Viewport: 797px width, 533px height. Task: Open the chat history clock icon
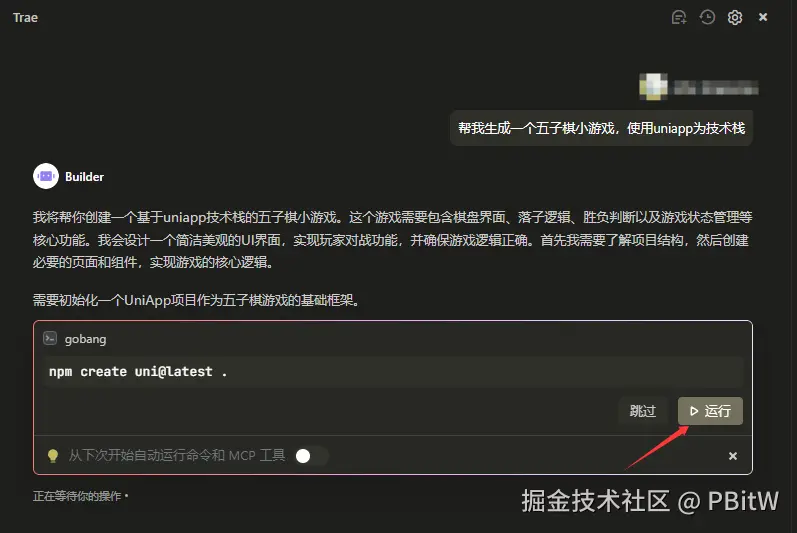(707, 17)
